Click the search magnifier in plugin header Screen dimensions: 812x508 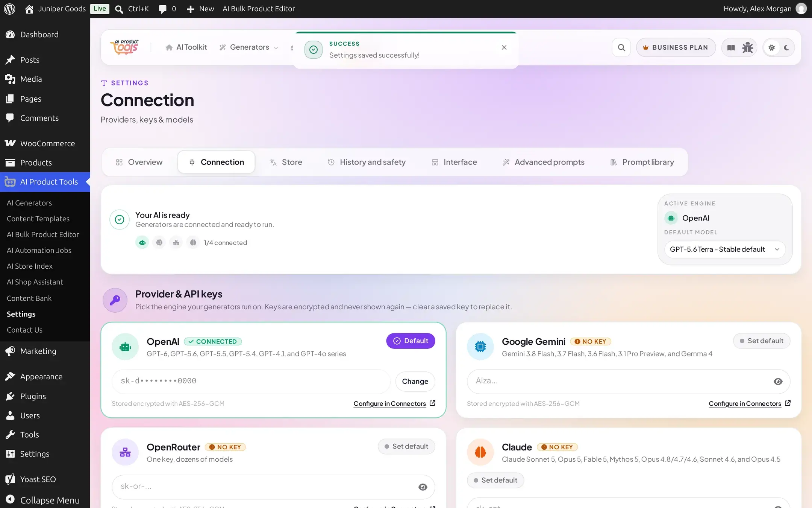[x=621, y=47]
